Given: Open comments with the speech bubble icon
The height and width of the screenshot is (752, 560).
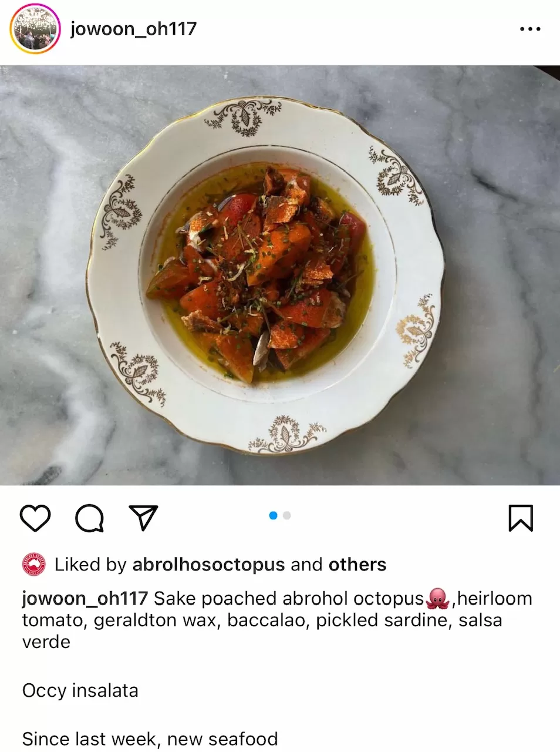Looking at the screenshot, I should tap(89, 518).
